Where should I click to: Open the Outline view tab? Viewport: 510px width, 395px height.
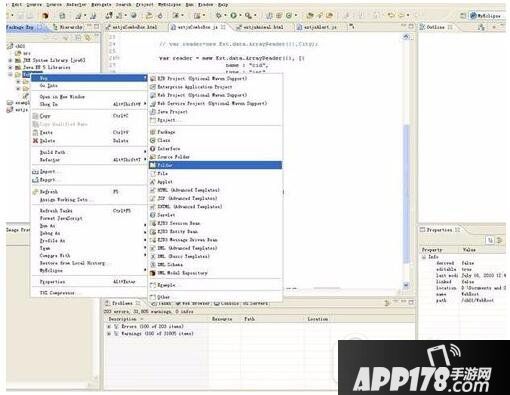pos(436,27)
